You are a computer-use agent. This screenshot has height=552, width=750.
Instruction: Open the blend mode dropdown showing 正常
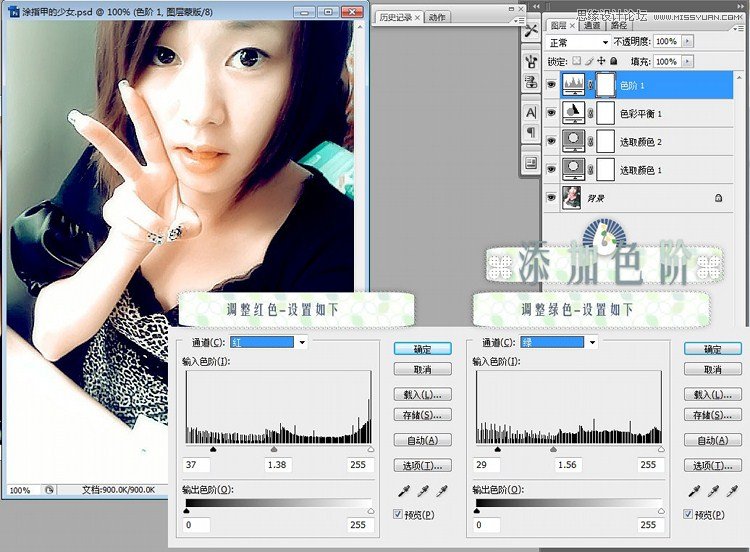pyautogui.click(x=578, y=43)
